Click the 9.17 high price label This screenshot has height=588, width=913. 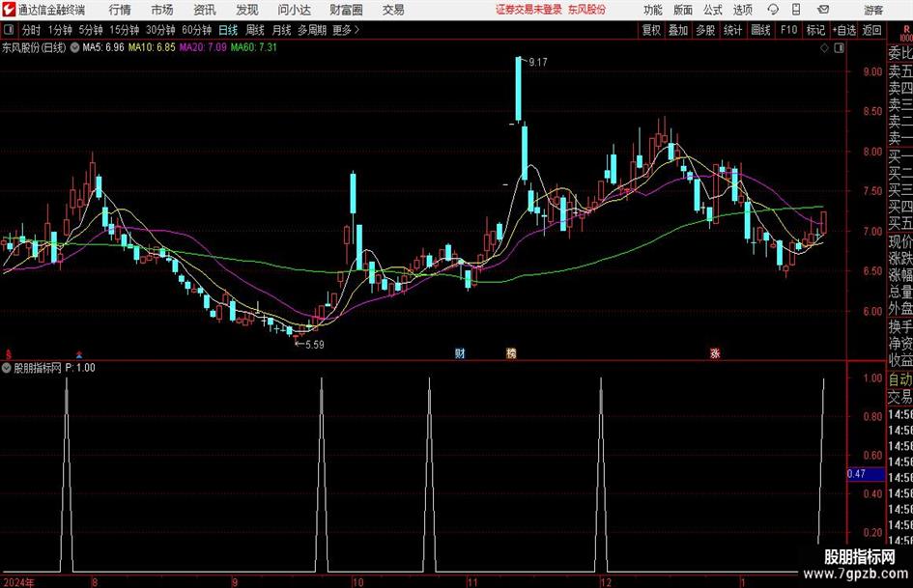coord(538,63)
